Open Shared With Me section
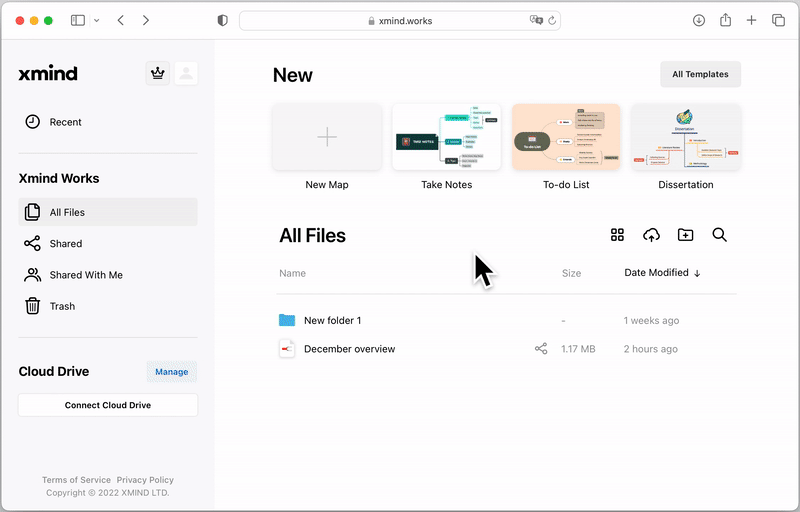This screenshot has height=512, width=800. [108, 275]
